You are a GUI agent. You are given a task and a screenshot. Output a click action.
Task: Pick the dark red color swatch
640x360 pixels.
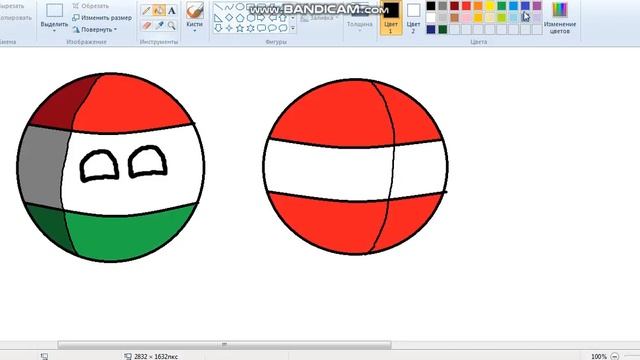click(x=455, y=6)
